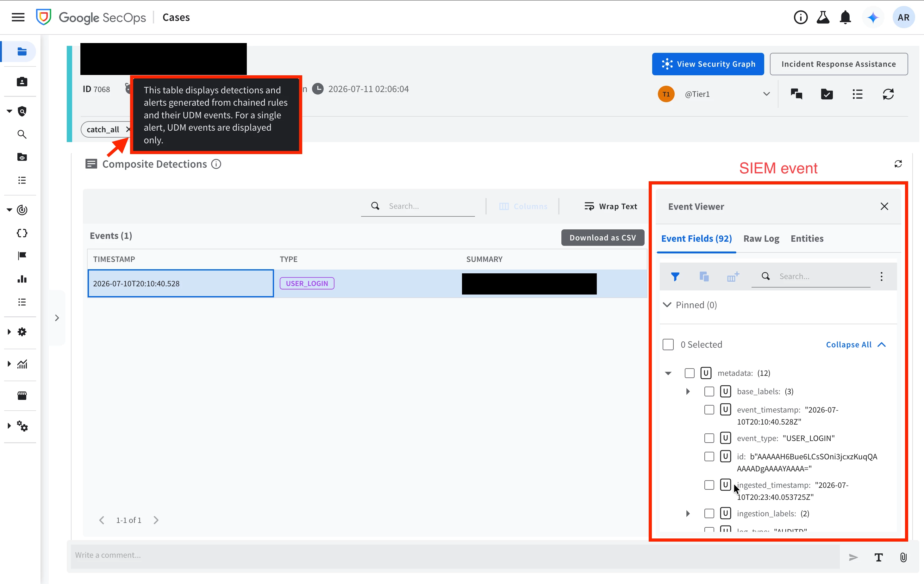Click View Security Graph button

pyautogui.click(x=708, y=64)
